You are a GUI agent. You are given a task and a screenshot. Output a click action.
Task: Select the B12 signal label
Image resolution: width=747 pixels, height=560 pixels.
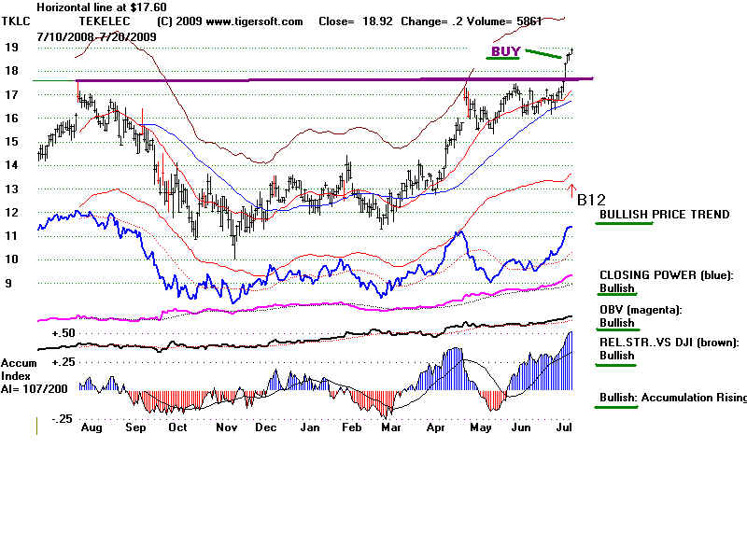tap(591, 200)
